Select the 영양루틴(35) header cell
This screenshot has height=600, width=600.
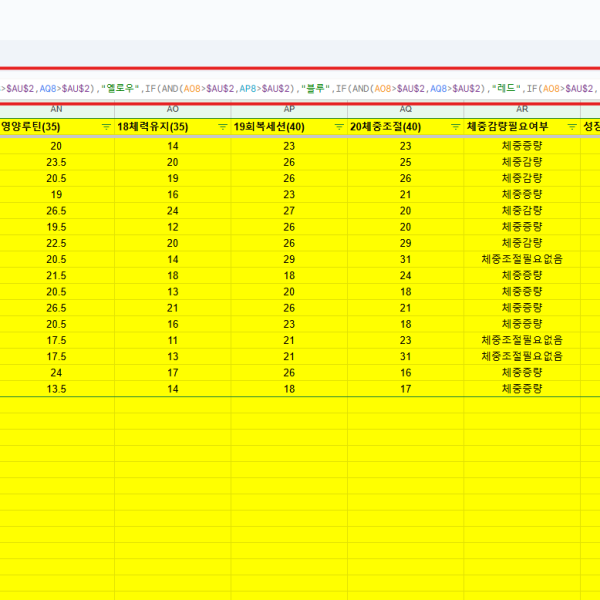57,127
